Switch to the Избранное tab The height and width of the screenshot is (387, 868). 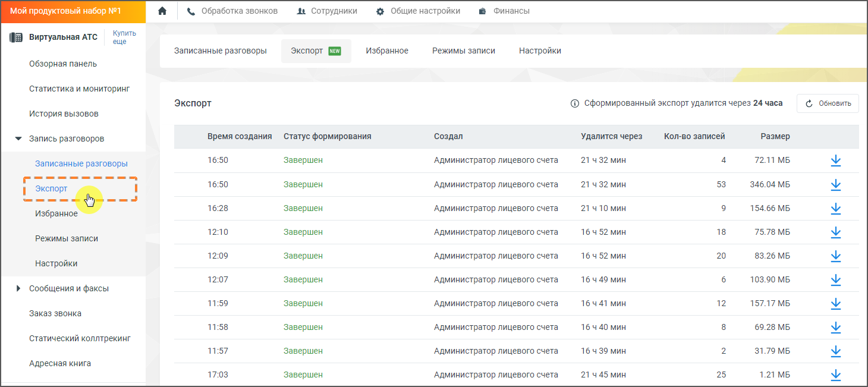[387, 51]
